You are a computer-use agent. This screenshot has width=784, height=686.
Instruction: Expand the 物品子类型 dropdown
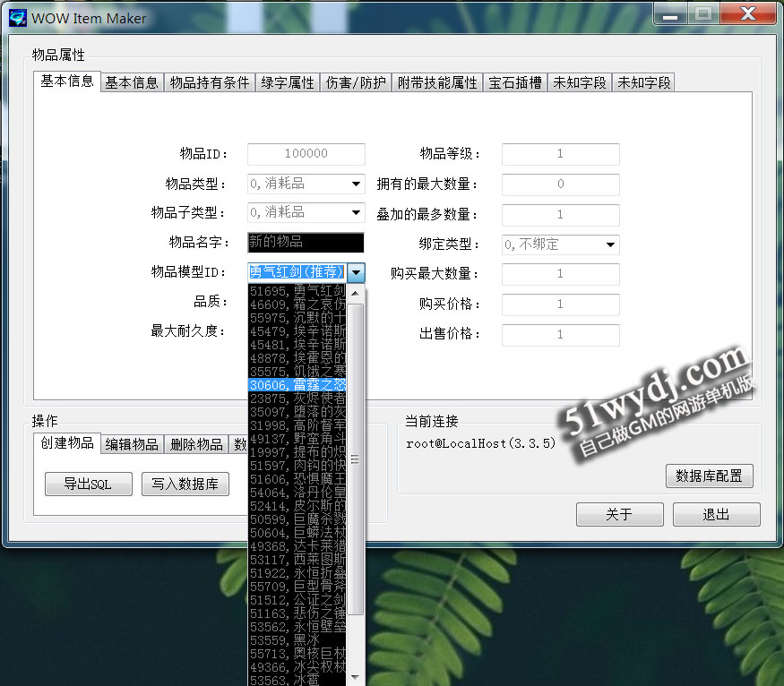pyautogui.click(x=356, y=212)
